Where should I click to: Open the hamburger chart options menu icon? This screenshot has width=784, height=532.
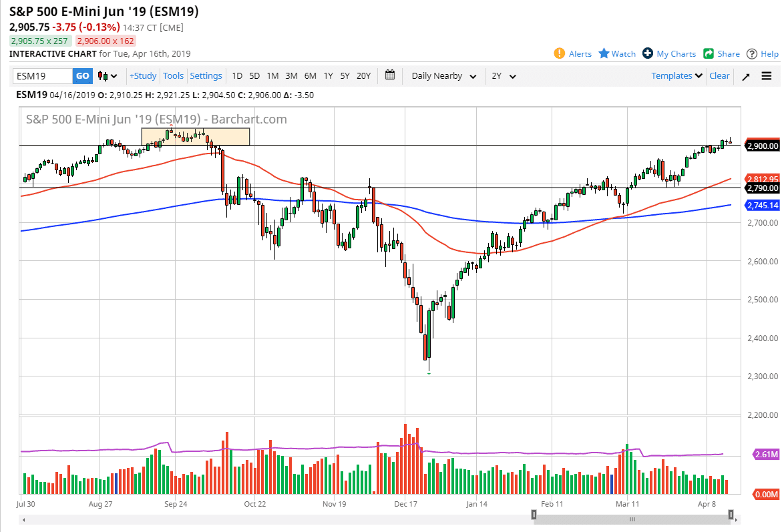(x=765, y=75)
